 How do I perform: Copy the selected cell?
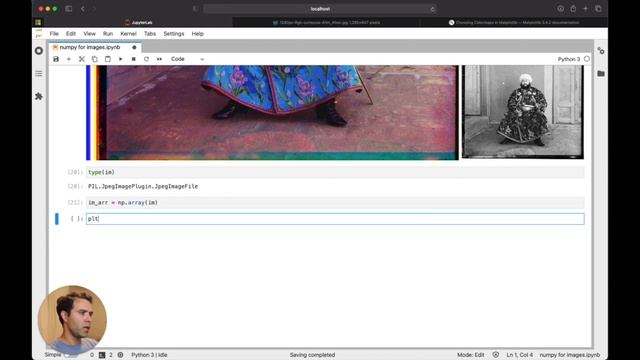point(95,59)
